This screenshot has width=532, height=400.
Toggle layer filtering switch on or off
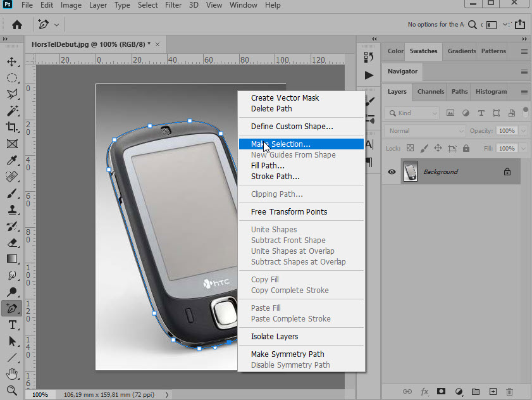[x=526, y=112]
